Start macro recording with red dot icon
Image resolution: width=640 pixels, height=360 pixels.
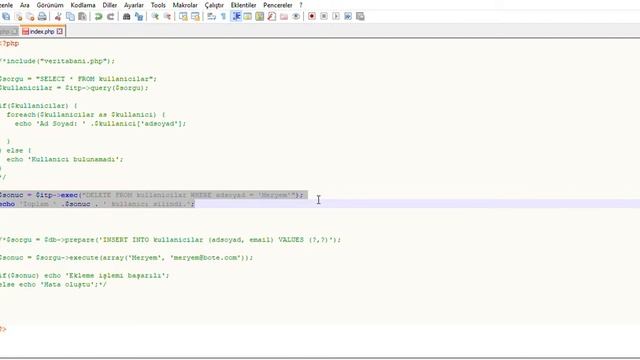tap(312, 16)
